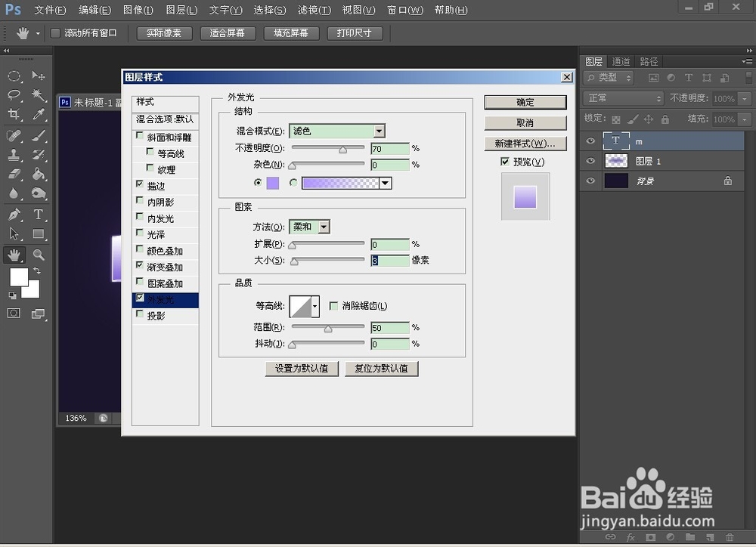Image resolution: width=756 pixels, height=547 pixels.
Task: Enable Bevel and Emboss checkbox
Action: coord(140,136)
